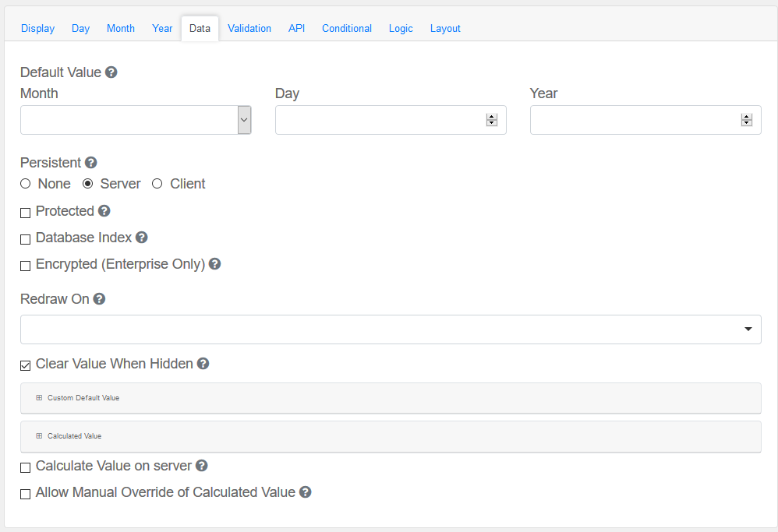
Task: Click the Persistent help question icon
Action: 91,163
